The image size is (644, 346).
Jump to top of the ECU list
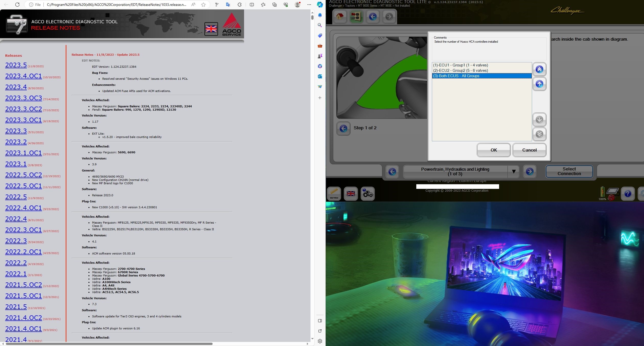539,69
